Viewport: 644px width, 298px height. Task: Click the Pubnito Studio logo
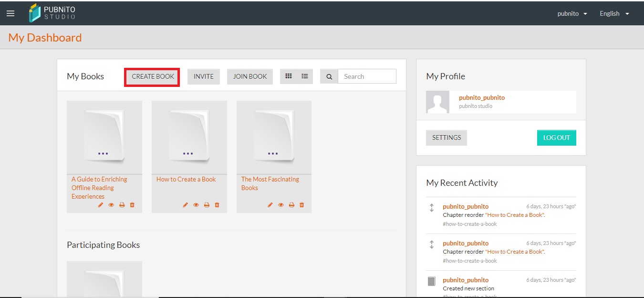pos(52,13)
